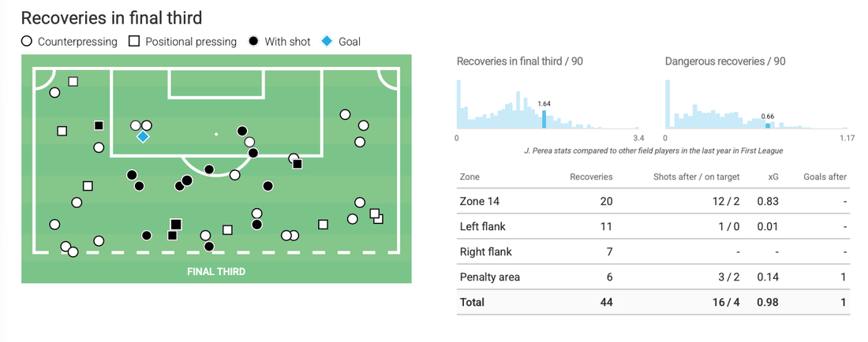868x342 pixels.
Task: Select the blue goal diamond marker on the pitch
Action: coord(143,136)
